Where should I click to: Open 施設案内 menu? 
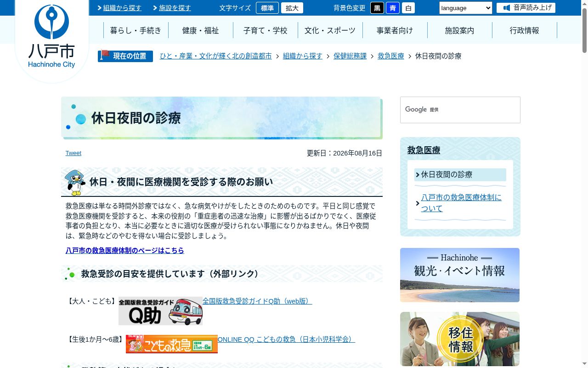[459, 30]
